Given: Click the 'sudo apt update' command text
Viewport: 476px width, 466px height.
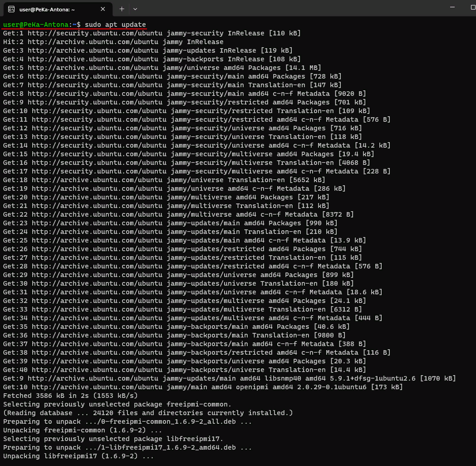Looking at the screenshot, I should click(115, 25).
